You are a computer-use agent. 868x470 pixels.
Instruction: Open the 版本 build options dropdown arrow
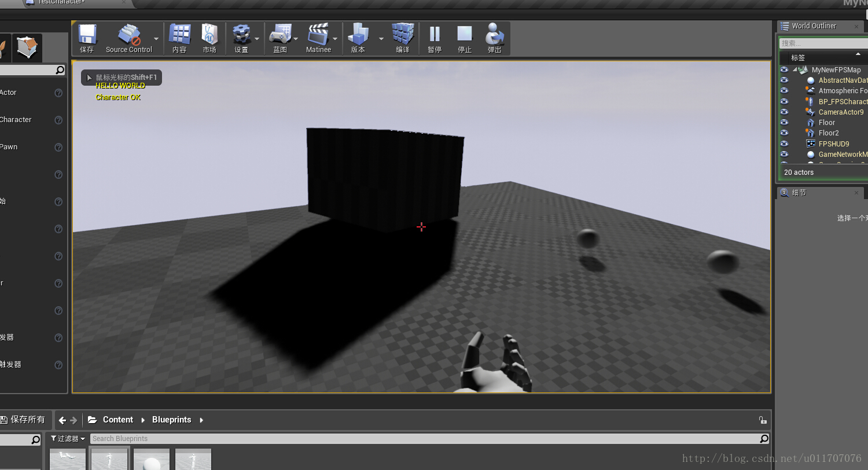point(381,39)
